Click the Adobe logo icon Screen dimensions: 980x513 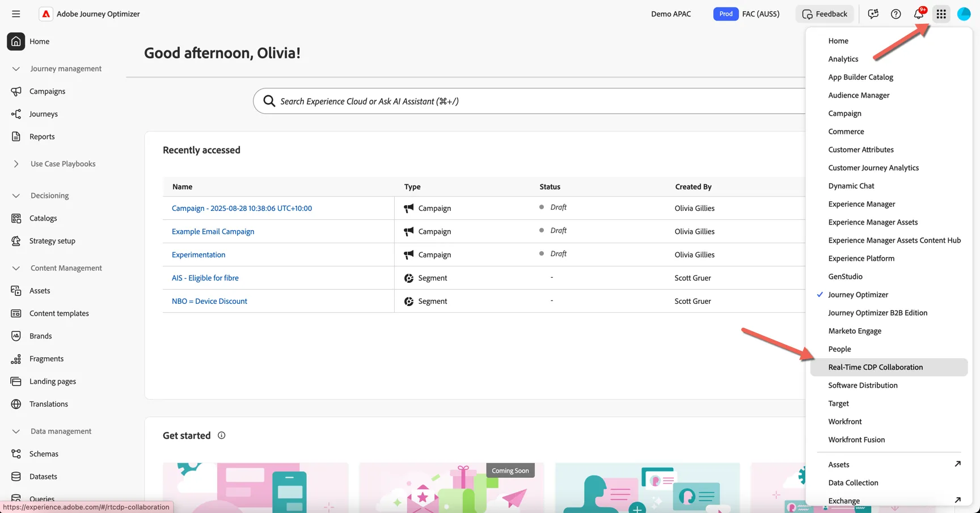46,14
